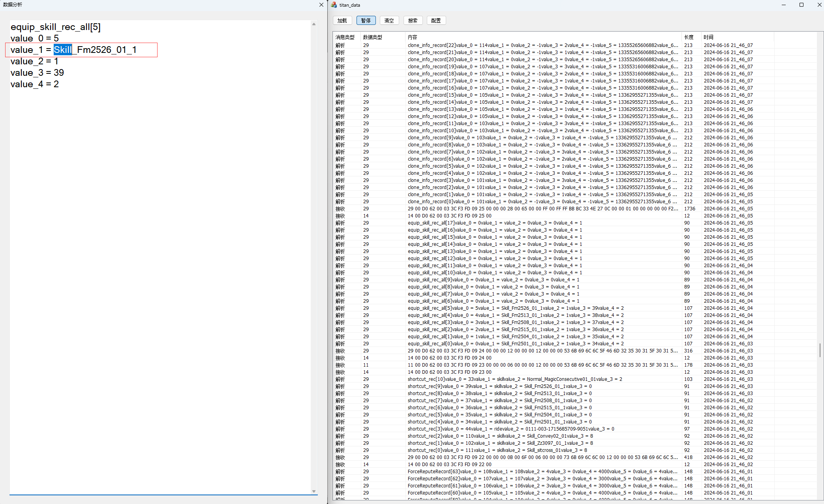The width and height of the screenshot is (824, 504).
Task: Click the value_3 = 39 text line
Action: point(37,73)
